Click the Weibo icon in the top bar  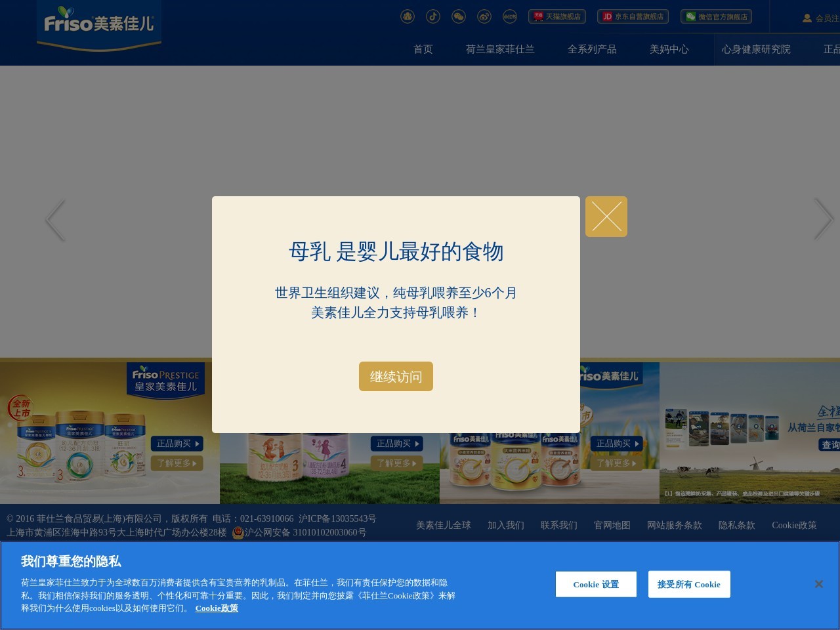[x=484, y=16]
